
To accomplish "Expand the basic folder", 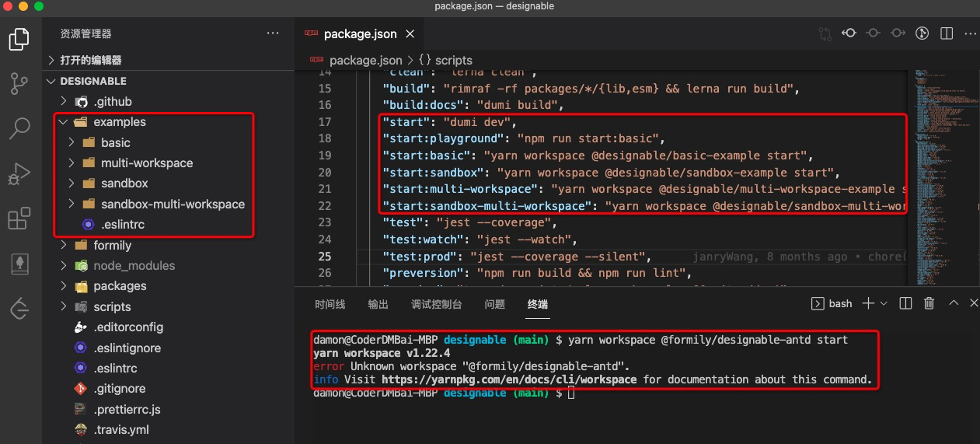I will point(71,142).
